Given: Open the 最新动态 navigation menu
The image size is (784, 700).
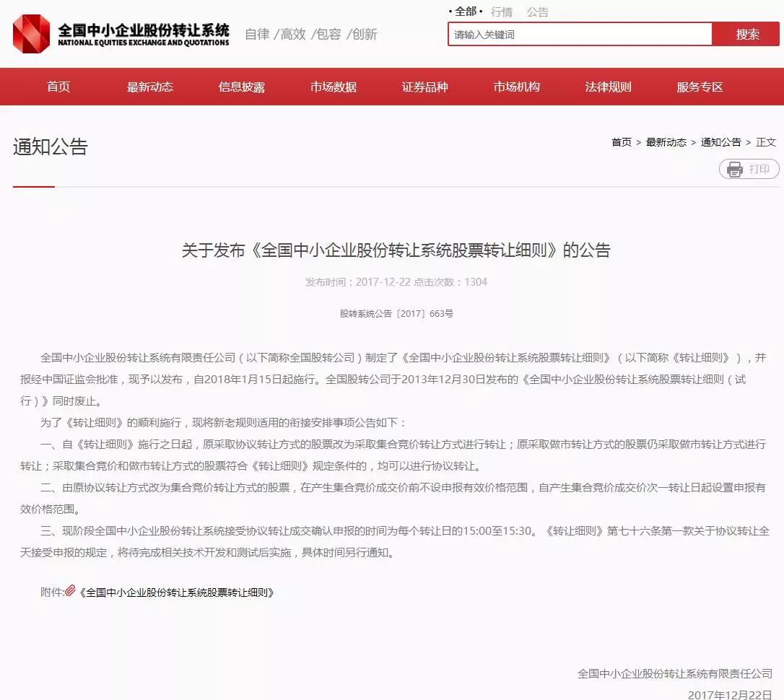Looking at the screenshot, I should click(x=150, y=87).
